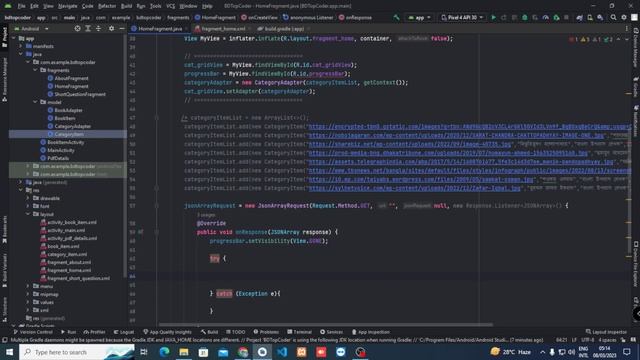Click the Gradle daemons status bar message
This screenshot has width=640, height=360.
(277, 340)
